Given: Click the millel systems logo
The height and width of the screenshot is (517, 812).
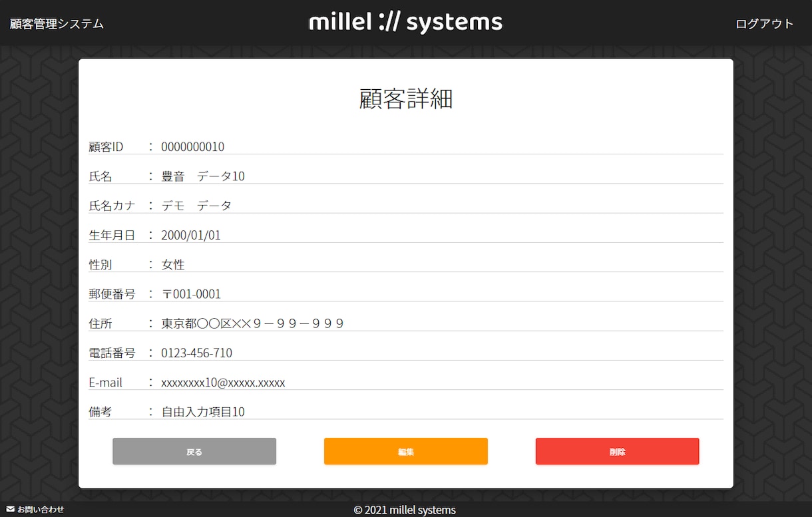Looking at the screenshot, I should [406, 22].
